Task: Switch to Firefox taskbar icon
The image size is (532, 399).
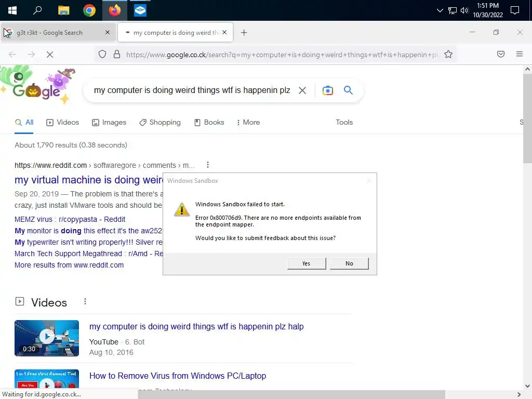Action: click(115, 10)
